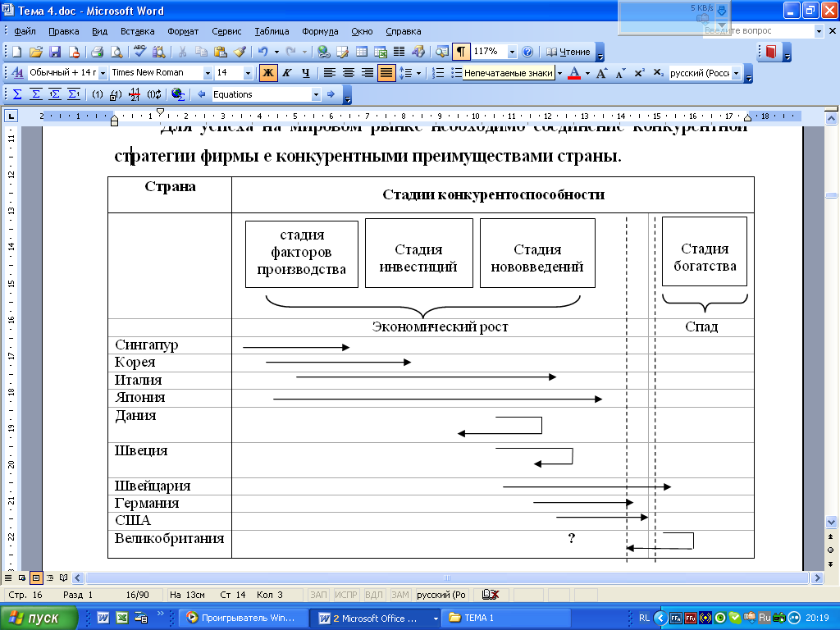Toggle numbered list formatting
Image resolution: width=840 pixels, height=630 pixels.
point(438,73)
